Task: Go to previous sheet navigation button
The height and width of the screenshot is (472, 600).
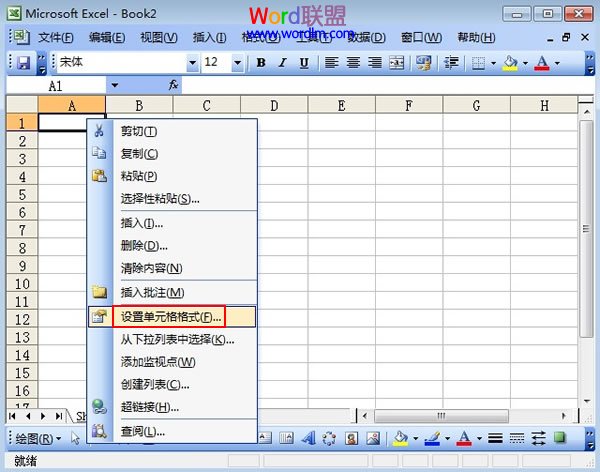Action: click(x=28, y=416)
